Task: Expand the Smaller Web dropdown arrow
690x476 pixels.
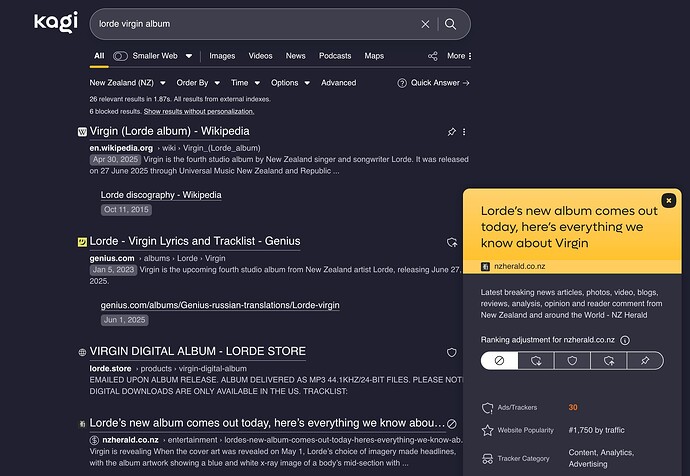Action: (189, 56)
